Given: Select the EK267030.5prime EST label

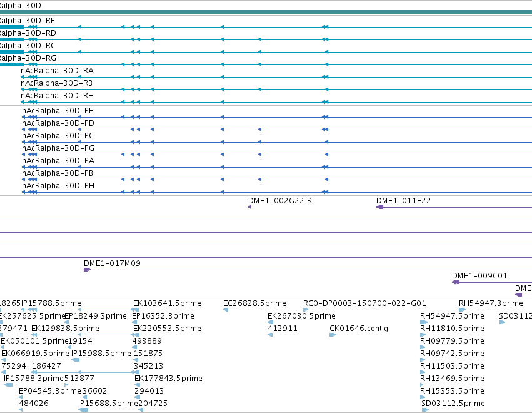Looking at the screenshot, I should [301, 316].
